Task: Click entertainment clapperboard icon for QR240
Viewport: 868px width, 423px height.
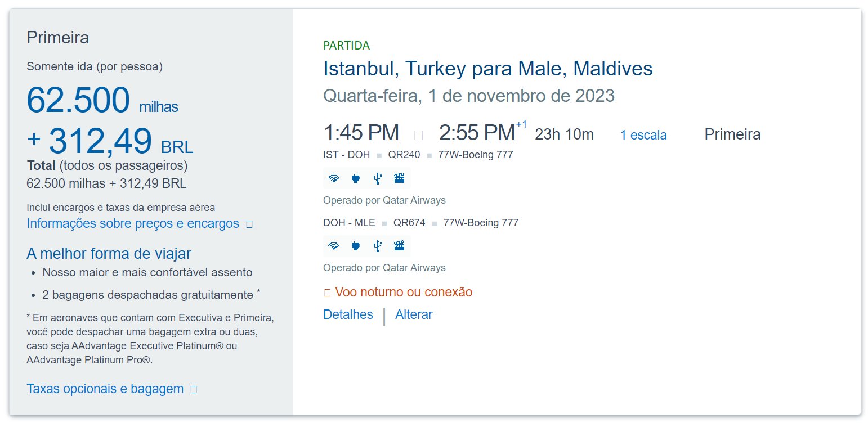Action: click(399, 179)
